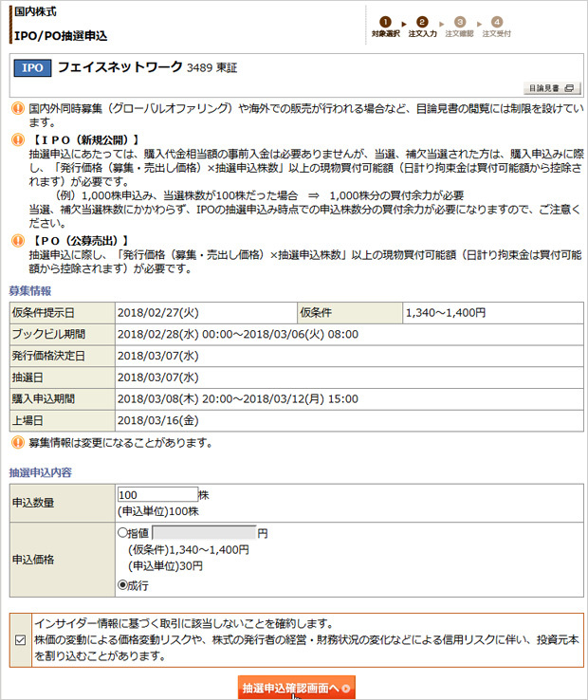Click the ブックビル期間 date range cell
The image size is (588, 700).
349,335
